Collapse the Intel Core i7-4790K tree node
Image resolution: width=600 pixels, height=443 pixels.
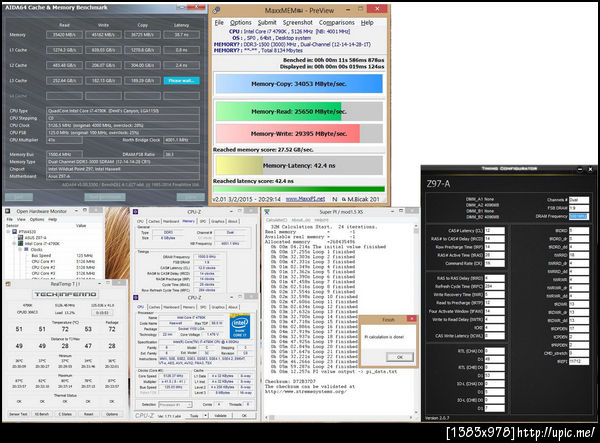click(x=12, y=241)
